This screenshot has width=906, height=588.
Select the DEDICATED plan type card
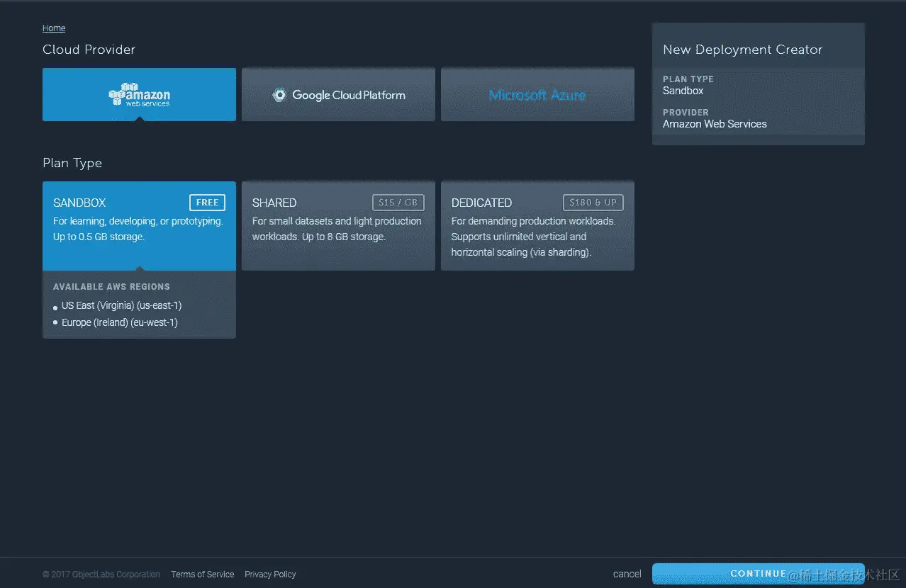[537, 225]
